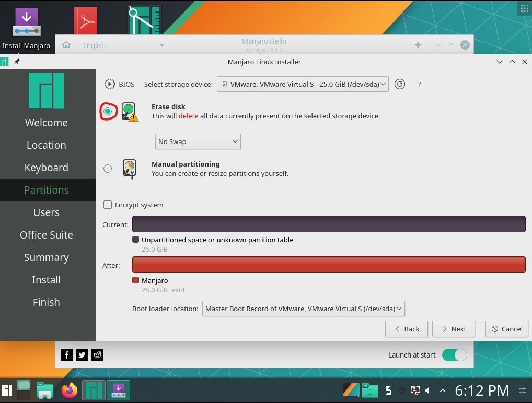Select the Partitions step in sidebar
Image resolution: width=532 pixels, height=403 pixels.
point(47,190)
